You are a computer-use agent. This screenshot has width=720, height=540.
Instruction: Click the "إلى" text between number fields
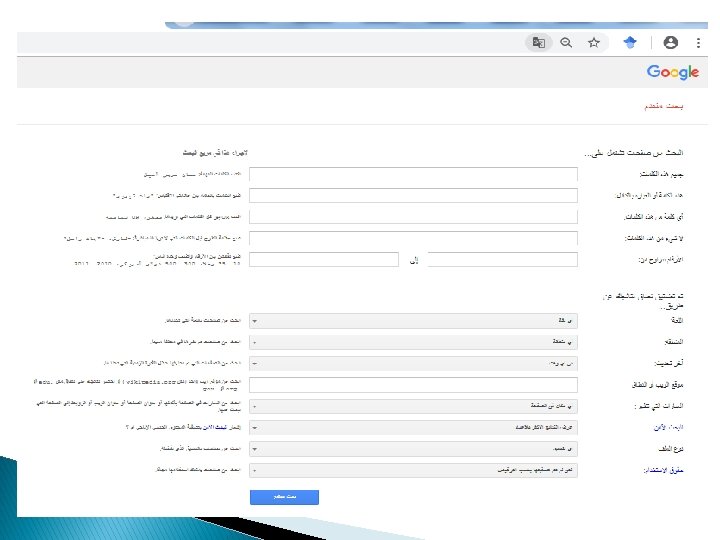[414, 260]
